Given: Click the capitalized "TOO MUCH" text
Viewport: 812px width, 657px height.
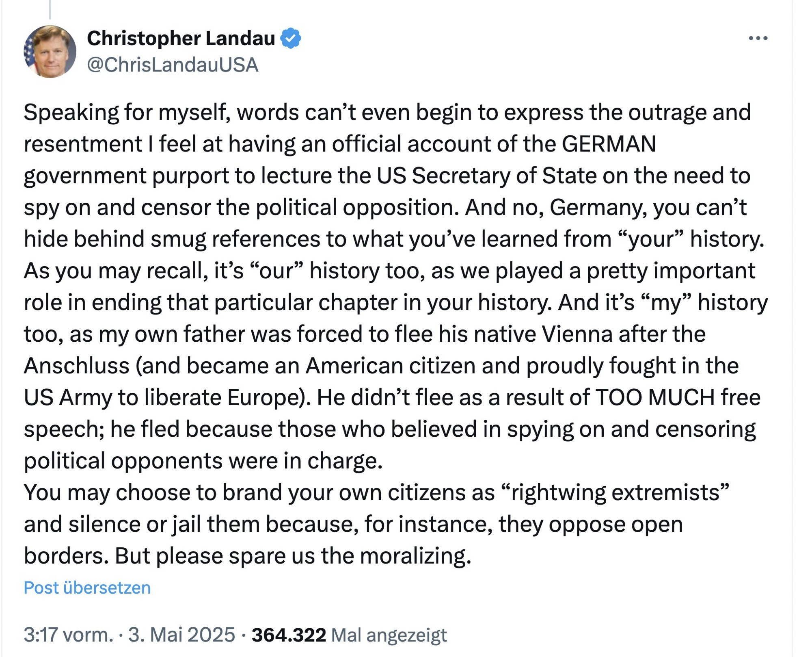Looking at the screenshot, I should [x=655, y=397].
